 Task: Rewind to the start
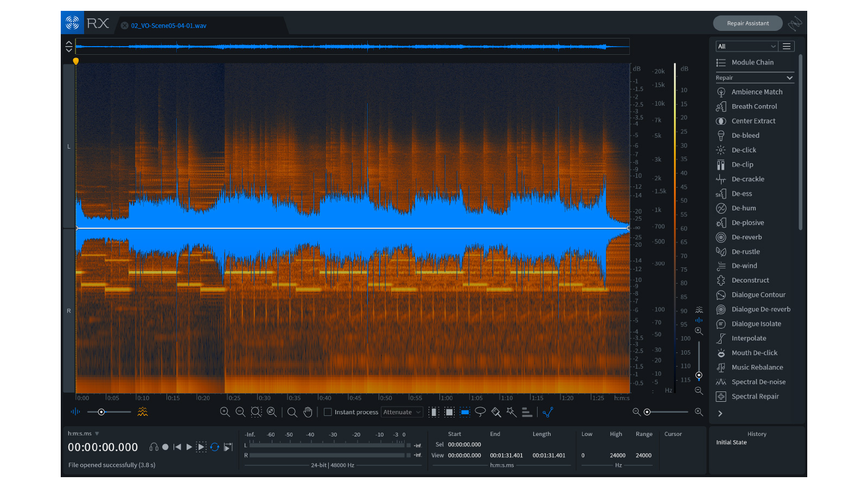[177, 447]
